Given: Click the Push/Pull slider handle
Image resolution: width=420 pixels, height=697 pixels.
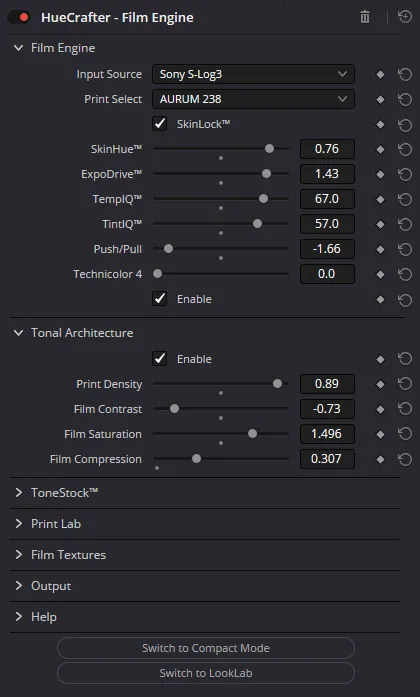Looking at the screenshot, I should (168, 248).
